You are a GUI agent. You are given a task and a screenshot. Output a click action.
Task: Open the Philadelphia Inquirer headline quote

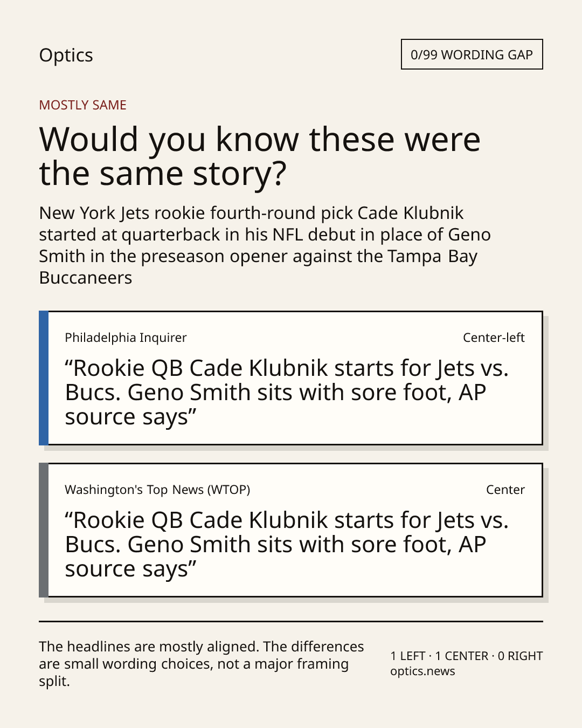[287, 393]
